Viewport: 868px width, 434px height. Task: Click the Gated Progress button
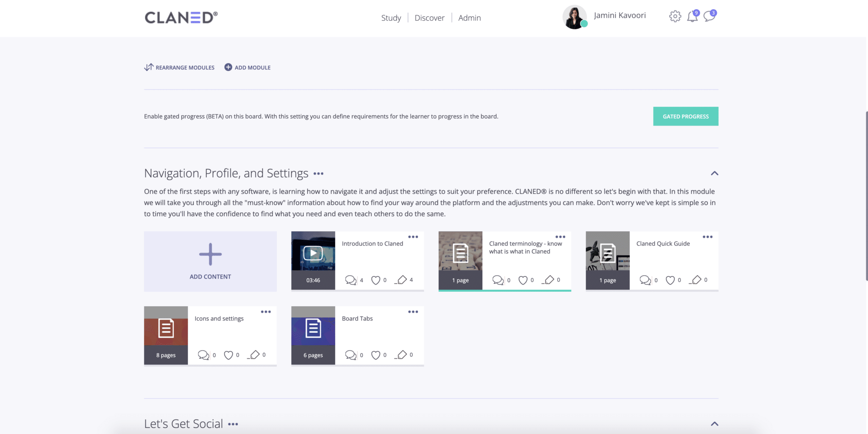685,116
